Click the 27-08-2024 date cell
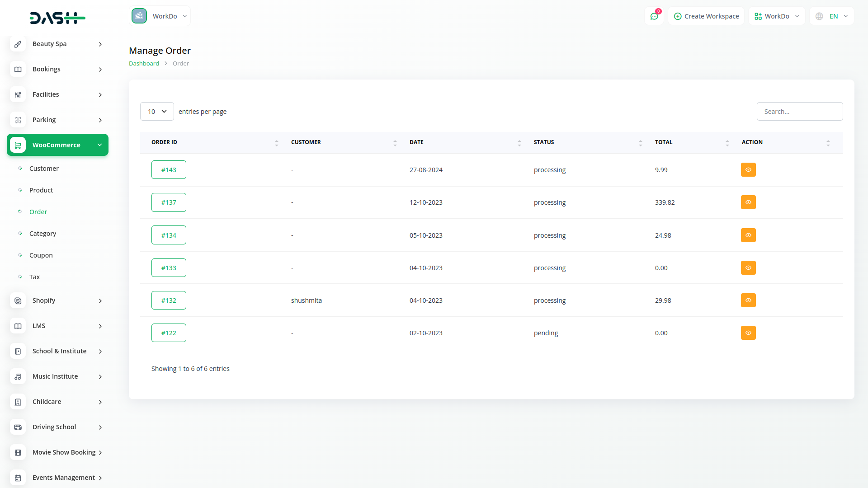 point(426,170)
